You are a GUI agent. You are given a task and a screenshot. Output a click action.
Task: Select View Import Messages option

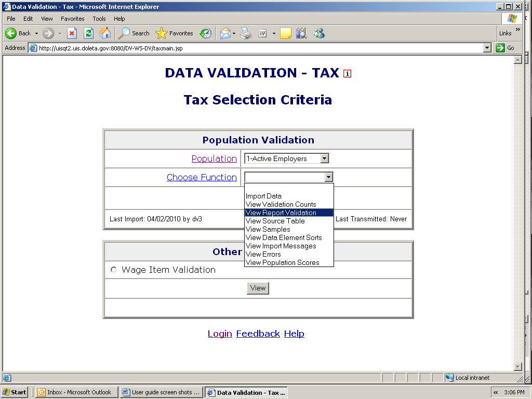pyautogui.click(x=289, y=246)
